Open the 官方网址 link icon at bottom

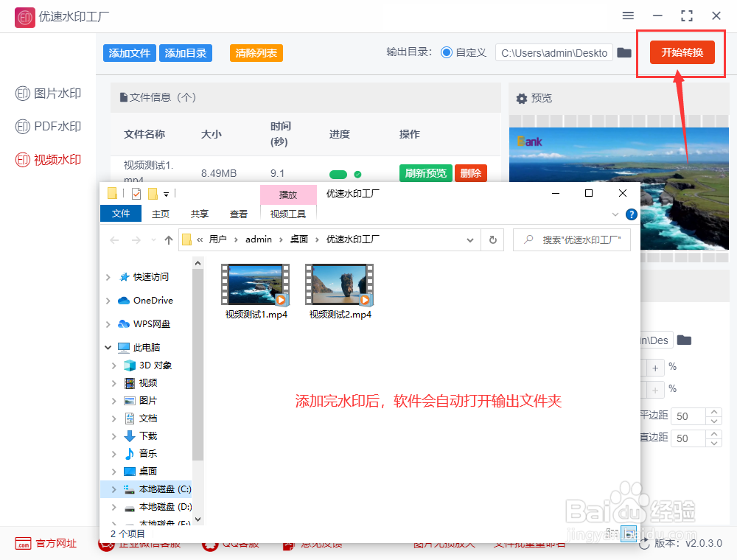[23, 544]
